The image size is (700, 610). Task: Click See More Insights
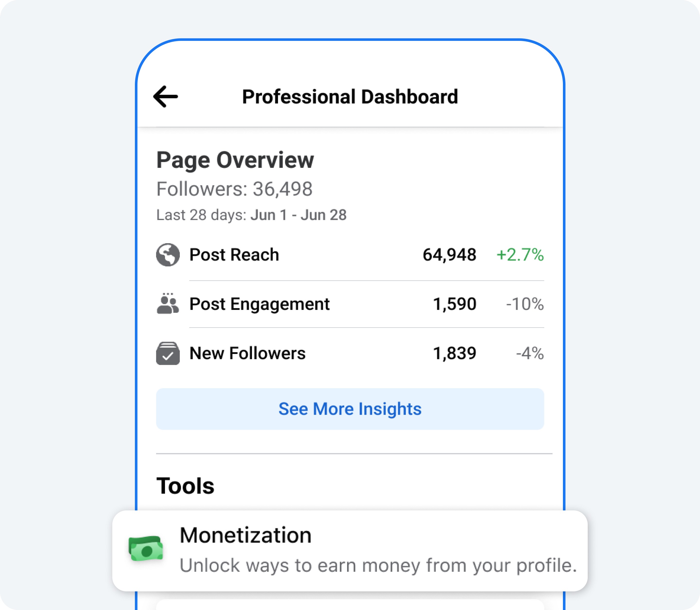coord(350,409)
